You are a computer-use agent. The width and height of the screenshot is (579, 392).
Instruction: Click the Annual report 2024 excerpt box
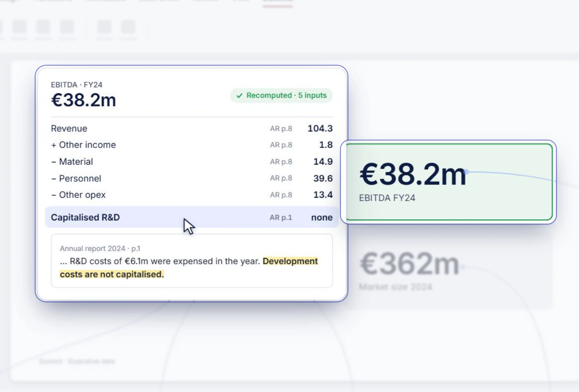[x=192, y=261]
